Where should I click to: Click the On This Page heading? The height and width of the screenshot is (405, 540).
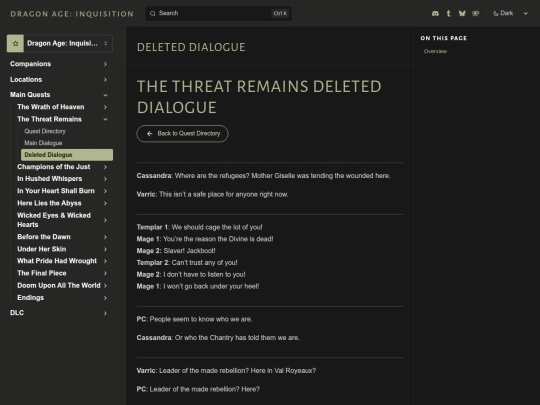pyautogui.click(x=444, y=38)
